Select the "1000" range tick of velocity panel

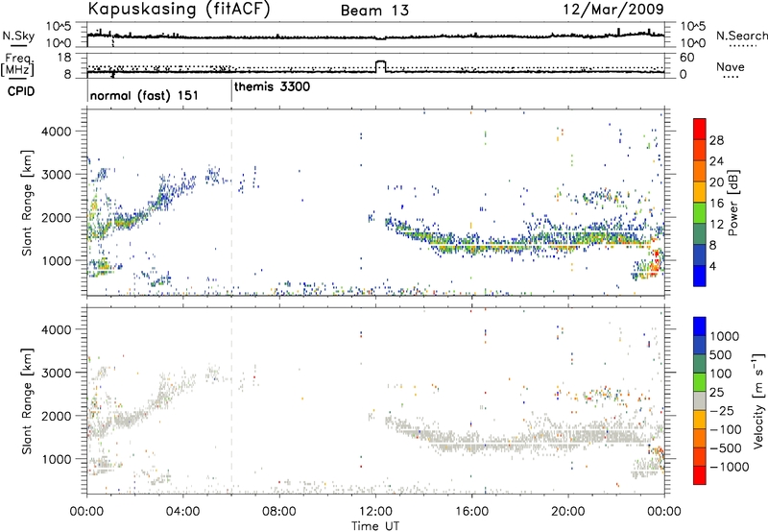(x=57, y=459)
